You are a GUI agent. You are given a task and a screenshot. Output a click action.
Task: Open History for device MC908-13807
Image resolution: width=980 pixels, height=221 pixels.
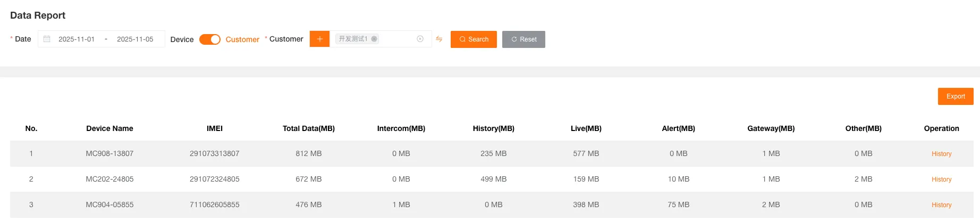click(x=941, y=154)
